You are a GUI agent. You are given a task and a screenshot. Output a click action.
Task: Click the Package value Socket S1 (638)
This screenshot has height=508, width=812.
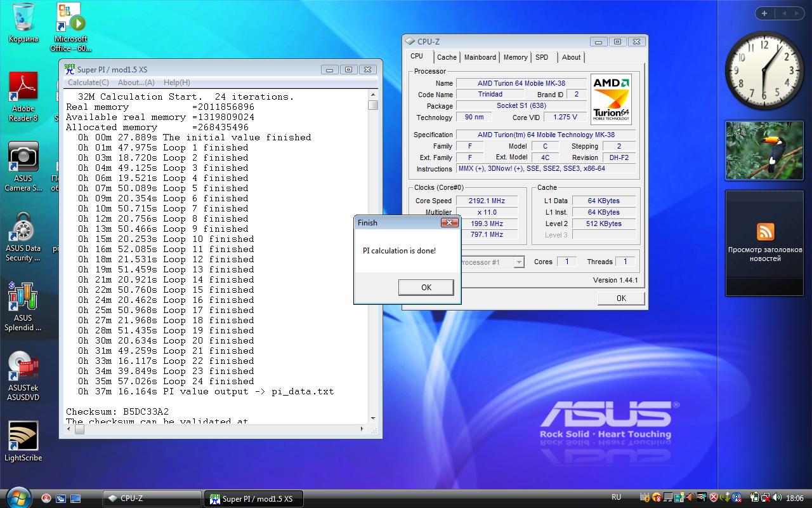click(x=521, y=106)
